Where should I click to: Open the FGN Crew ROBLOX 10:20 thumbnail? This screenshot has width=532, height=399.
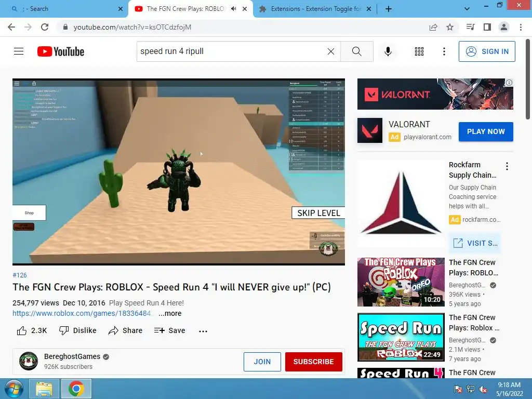pos(401,282)
